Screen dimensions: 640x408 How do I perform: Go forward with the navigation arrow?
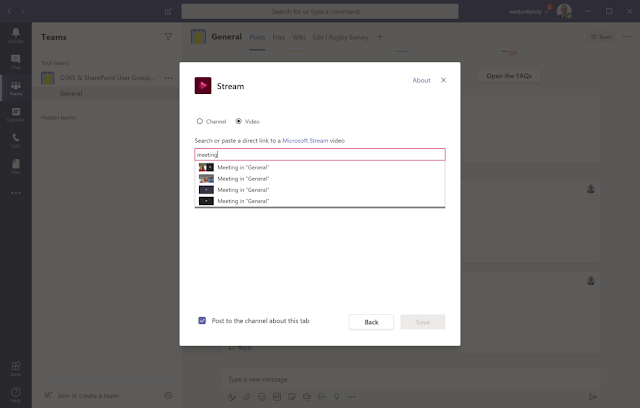[x=22, y=11]
